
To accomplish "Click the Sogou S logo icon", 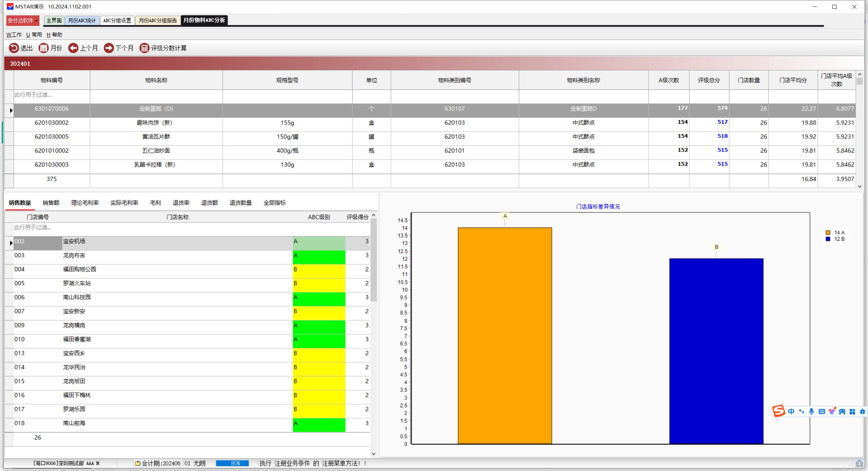I will coord(778,411).
